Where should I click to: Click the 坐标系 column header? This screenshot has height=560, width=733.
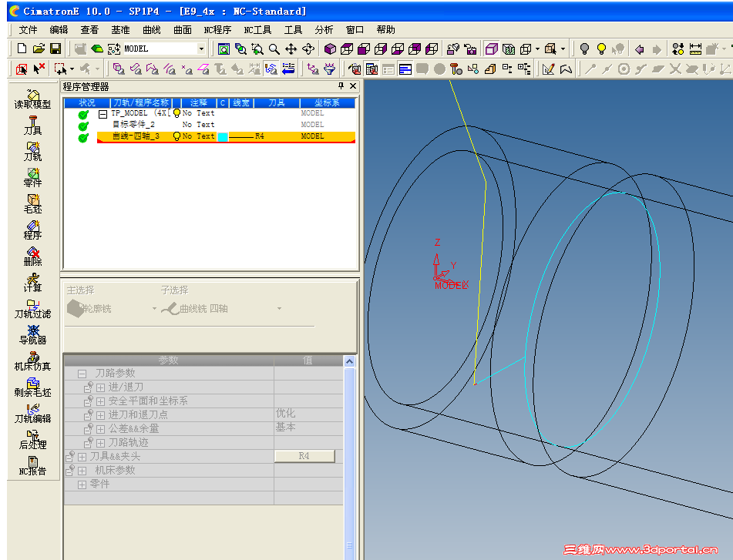click(328, 102)
